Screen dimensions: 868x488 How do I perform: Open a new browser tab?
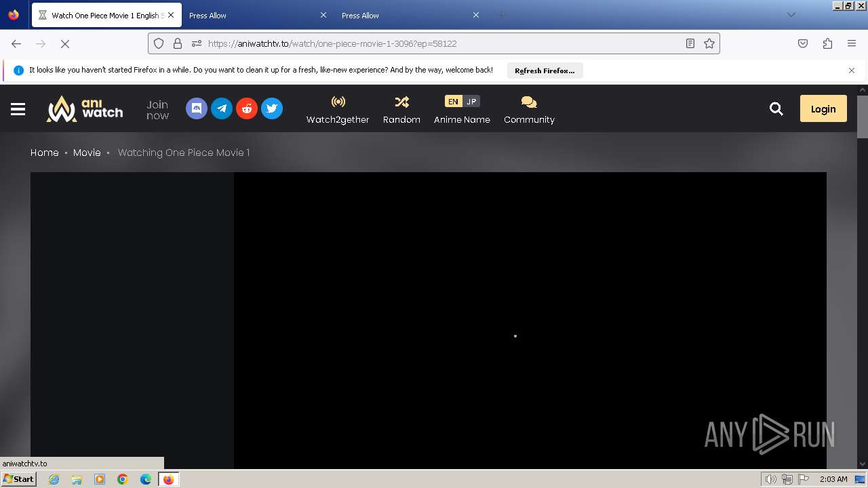(x=501, y=15)
